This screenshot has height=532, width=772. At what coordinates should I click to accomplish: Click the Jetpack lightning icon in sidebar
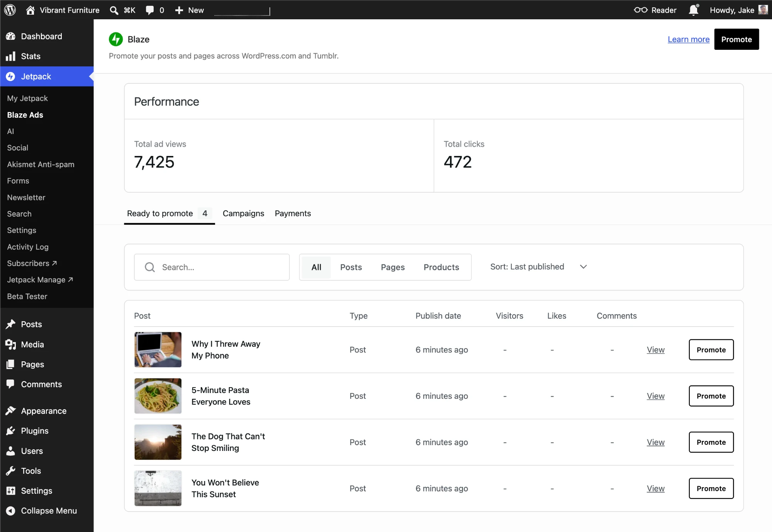pyautogui.click(x=11, y=76)
